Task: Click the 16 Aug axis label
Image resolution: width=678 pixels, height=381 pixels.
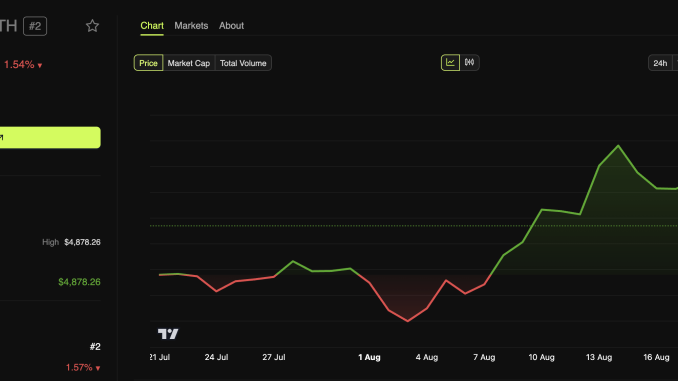Action: 656,357
